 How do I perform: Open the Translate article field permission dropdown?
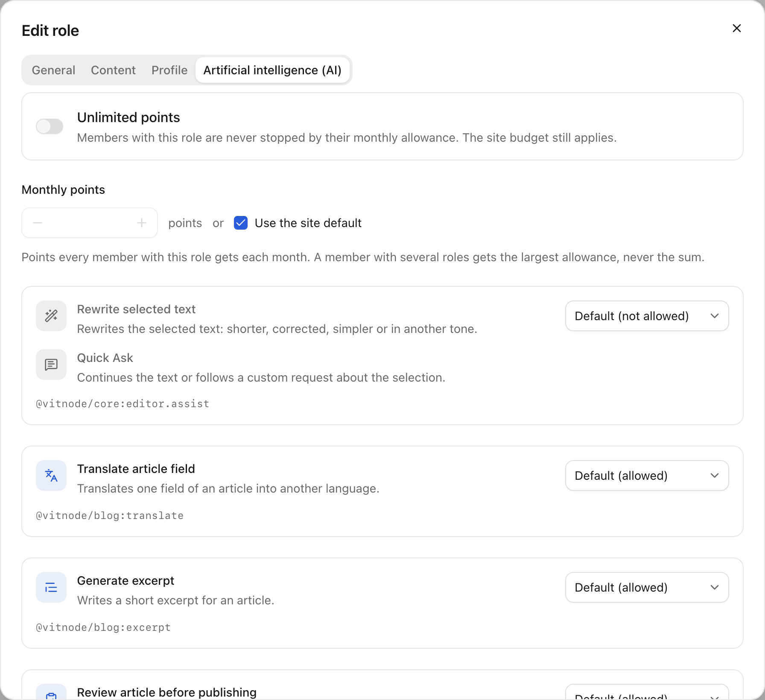coord(647,475)
